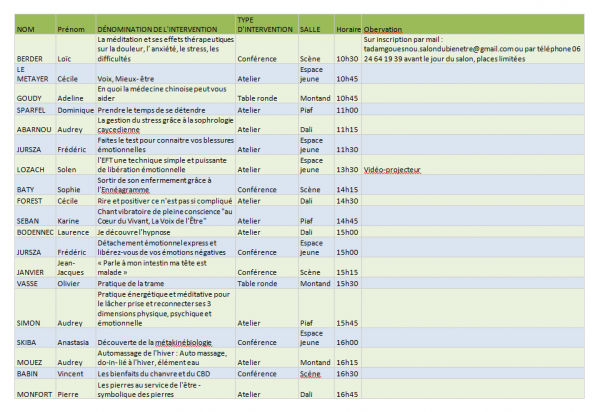Click 'En quoi la médecine chinoise' cell
The image size is (599, 412).
coord(165,94)
